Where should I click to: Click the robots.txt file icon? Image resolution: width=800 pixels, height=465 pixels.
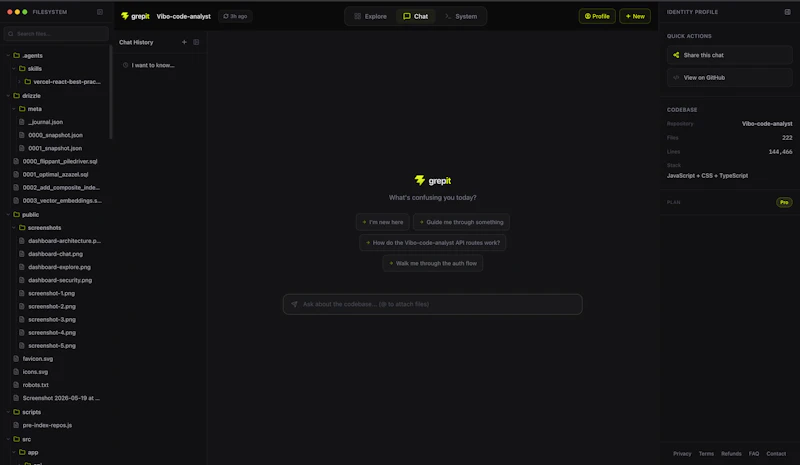(16, 385)
